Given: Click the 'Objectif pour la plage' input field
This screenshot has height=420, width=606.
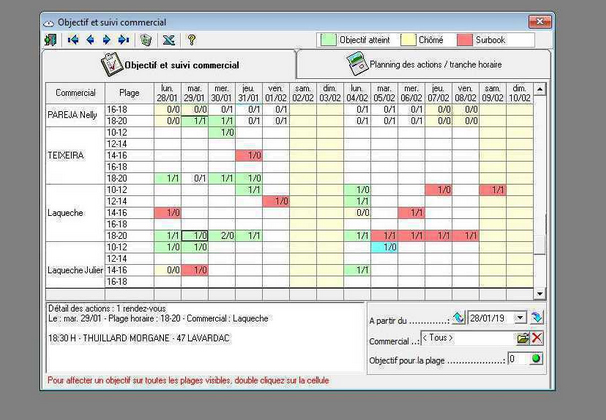Looking at the screenshot, I should [x=516, y=358].
